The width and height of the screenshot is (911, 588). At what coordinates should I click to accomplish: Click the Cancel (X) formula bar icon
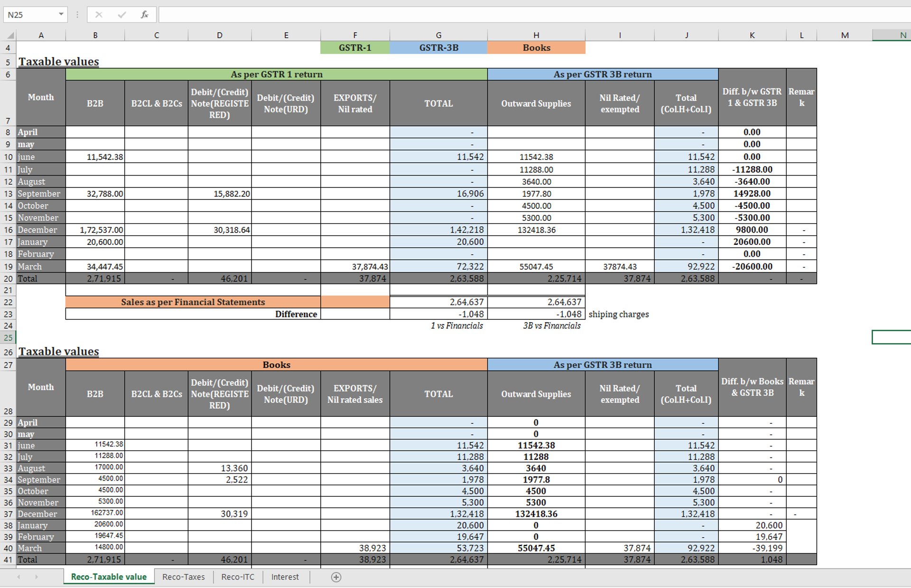pyautogui.click(x=99, y=15)
